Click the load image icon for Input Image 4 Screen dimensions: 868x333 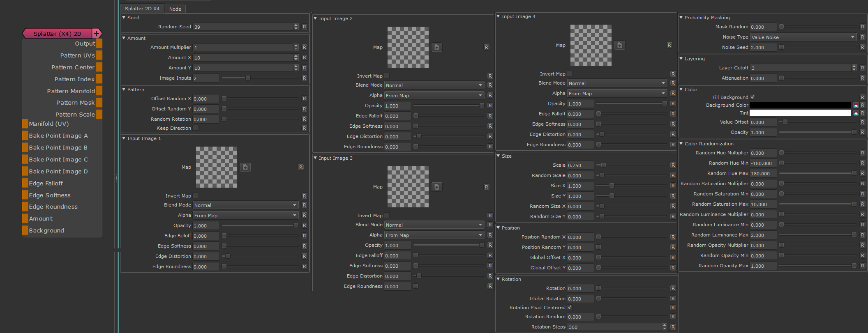(x=620, y=45)
